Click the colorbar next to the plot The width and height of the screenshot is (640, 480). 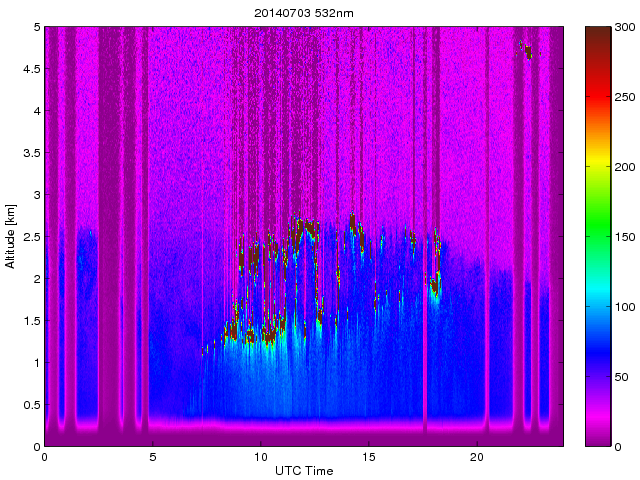(598, 236)
